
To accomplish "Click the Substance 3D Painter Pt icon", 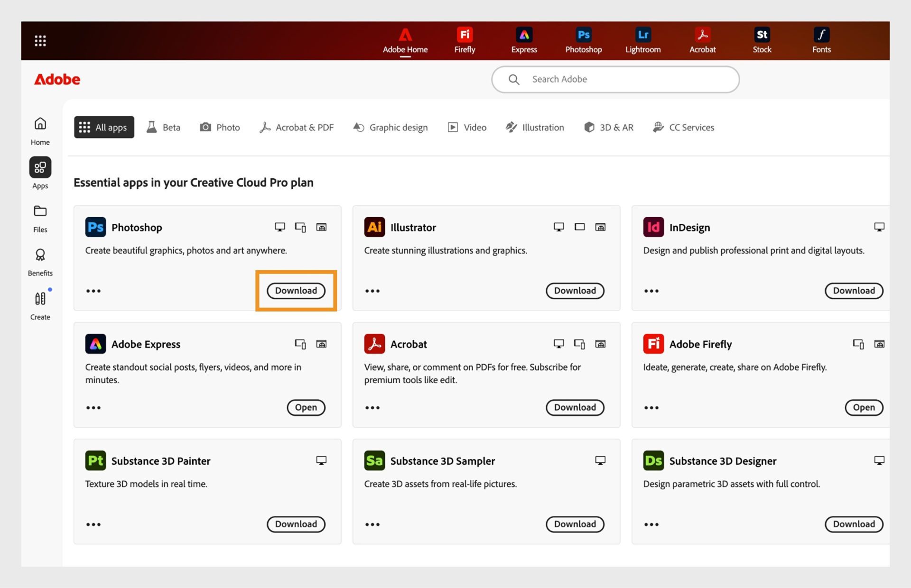I will (95, 460).
